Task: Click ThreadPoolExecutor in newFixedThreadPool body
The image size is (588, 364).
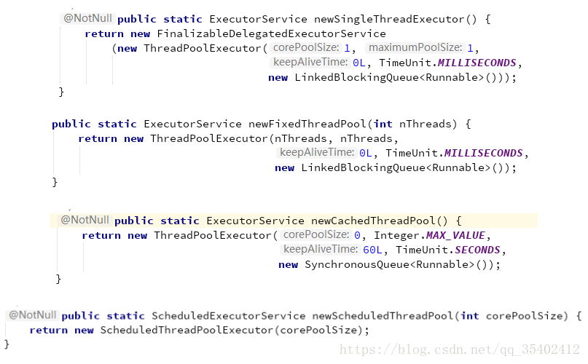Action: (209, 139)
